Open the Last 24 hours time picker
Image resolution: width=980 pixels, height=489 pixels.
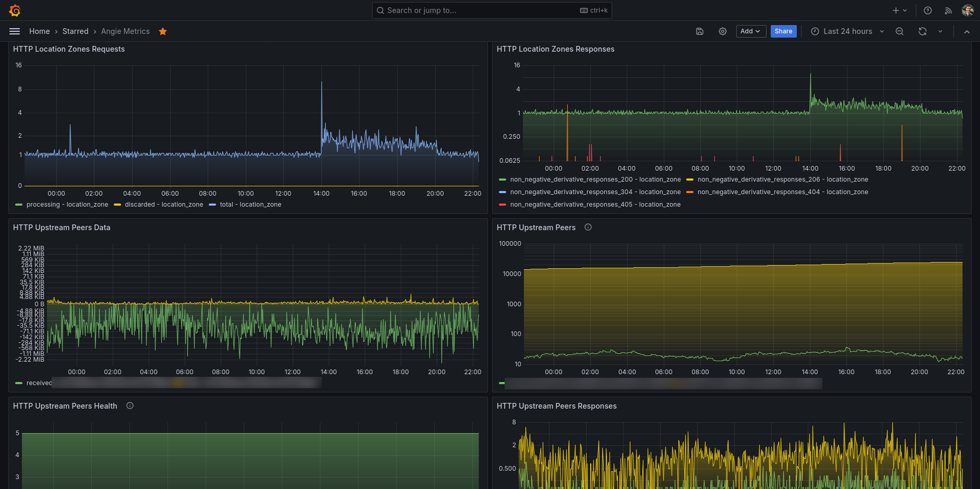(x=847, y=31)
